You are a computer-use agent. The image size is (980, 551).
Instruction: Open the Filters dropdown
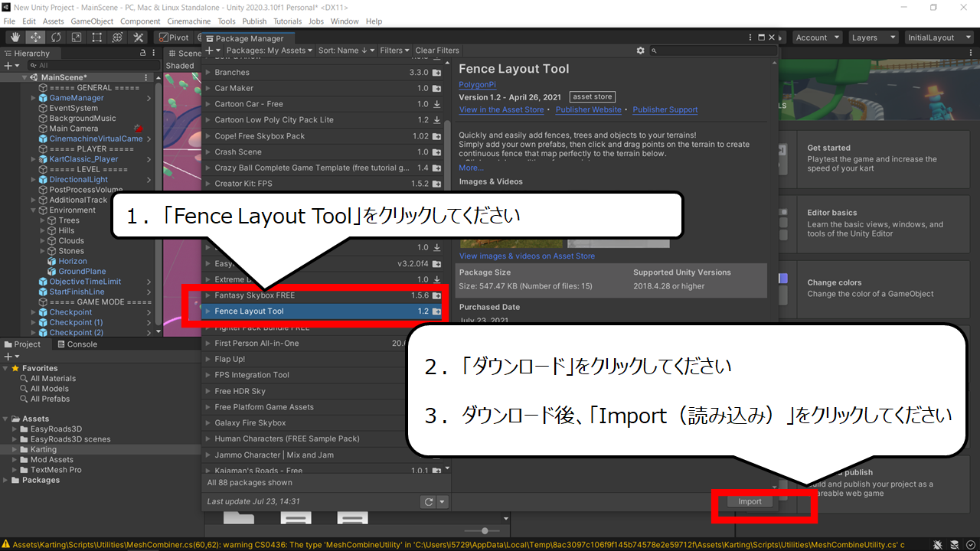tap(395, 51)
